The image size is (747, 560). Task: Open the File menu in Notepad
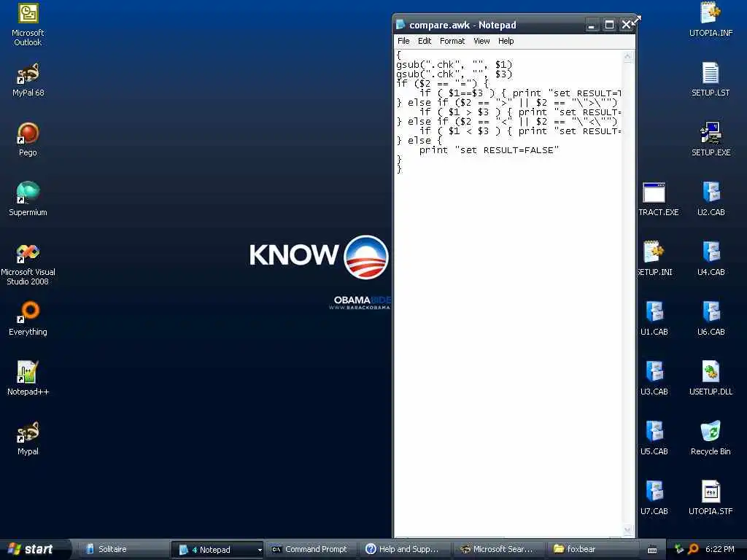[x=403, y=41]
